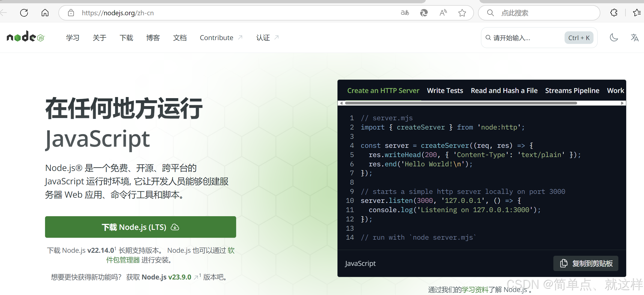Switch to the Write Tests tab

pos(445,91)
